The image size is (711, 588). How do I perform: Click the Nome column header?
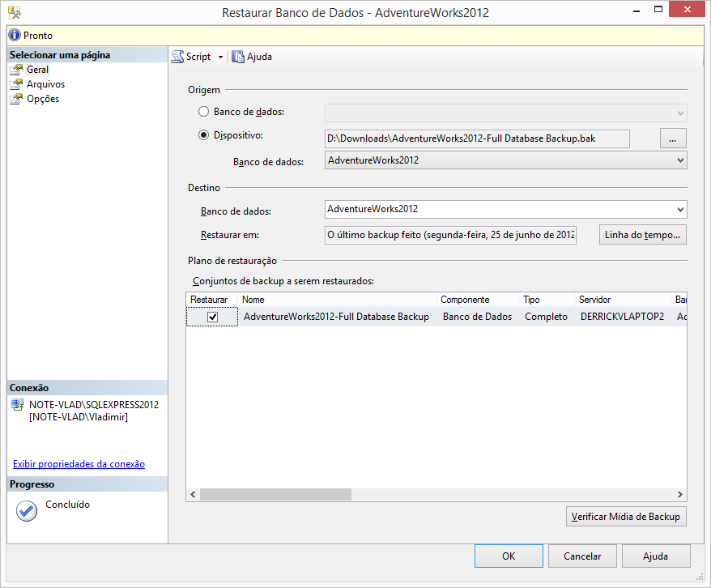click(x=337, y=300)
